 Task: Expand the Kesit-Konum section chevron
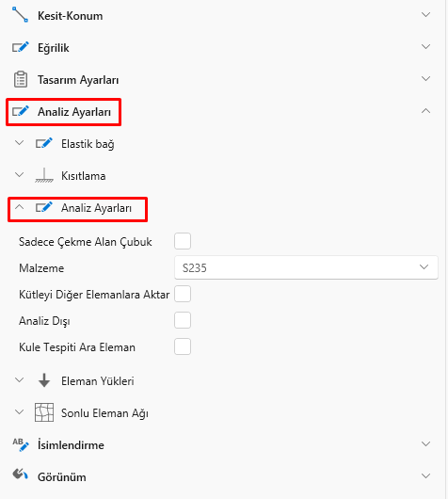(425, 15)
